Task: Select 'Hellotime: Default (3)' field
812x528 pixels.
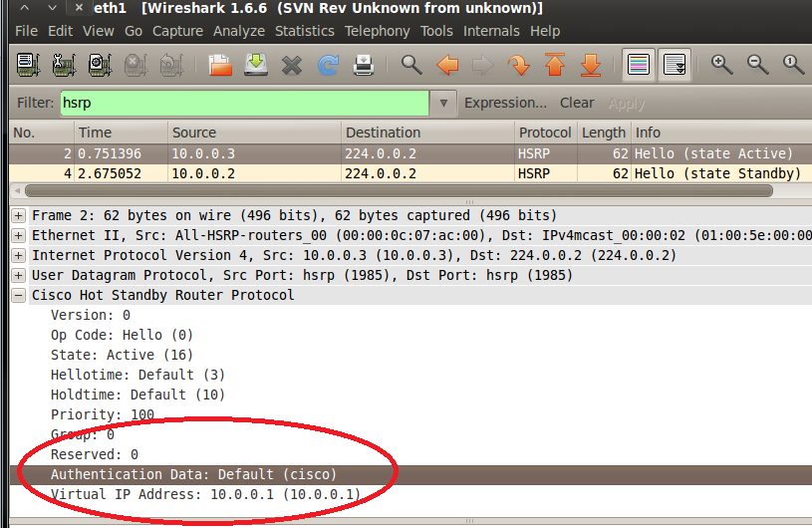Action: point(137,375)
